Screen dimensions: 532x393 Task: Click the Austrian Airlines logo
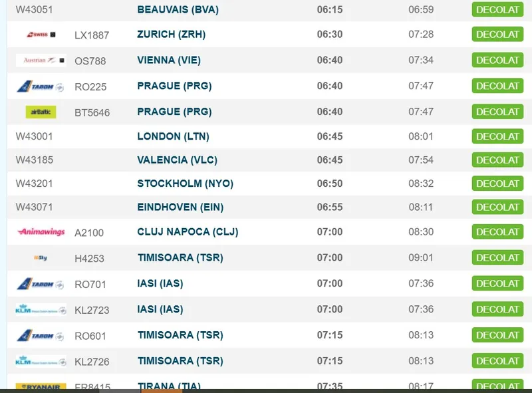click(41, 61)
